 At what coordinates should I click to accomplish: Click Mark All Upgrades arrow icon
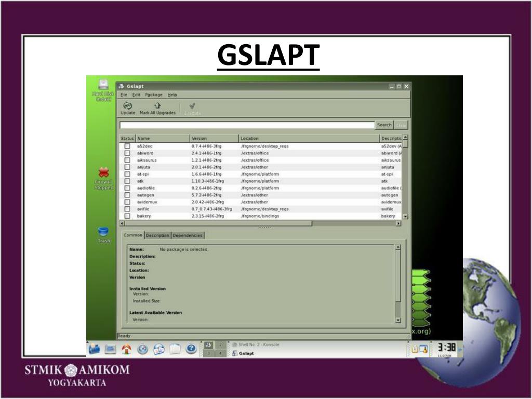(157, 105)
